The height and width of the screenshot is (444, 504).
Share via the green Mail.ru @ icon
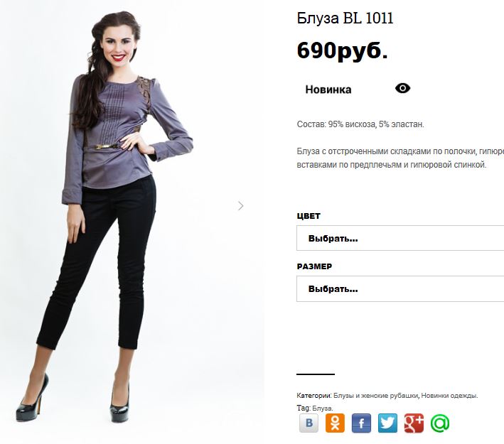440,423
